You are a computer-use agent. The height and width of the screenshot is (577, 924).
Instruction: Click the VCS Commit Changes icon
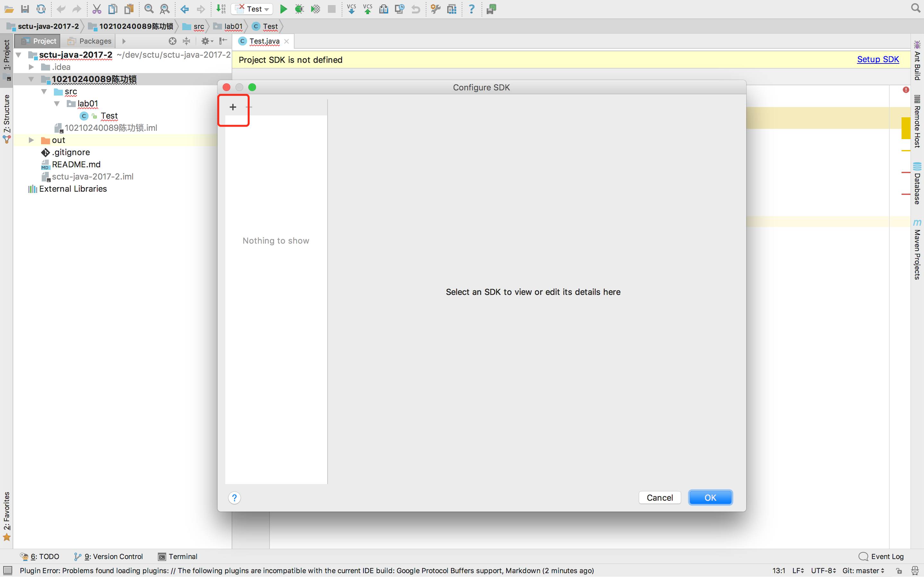tap(367, 9)
